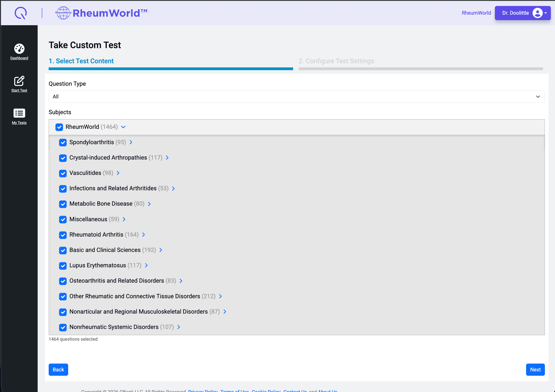Screen dimensions: 555x392
Task: Expand the Miscellaneous chevron
Action: click(x=124, y=219)
